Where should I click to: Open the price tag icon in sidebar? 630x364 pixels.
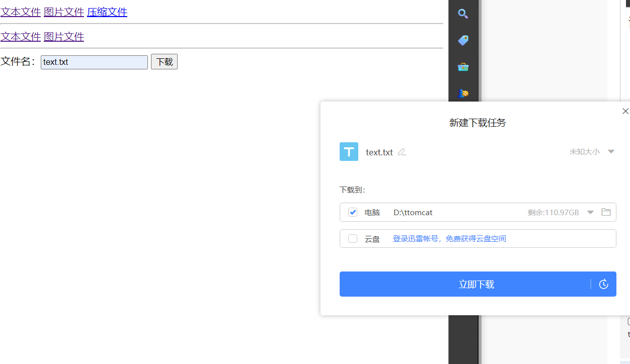pyautogui.click(x=463, y=40)
